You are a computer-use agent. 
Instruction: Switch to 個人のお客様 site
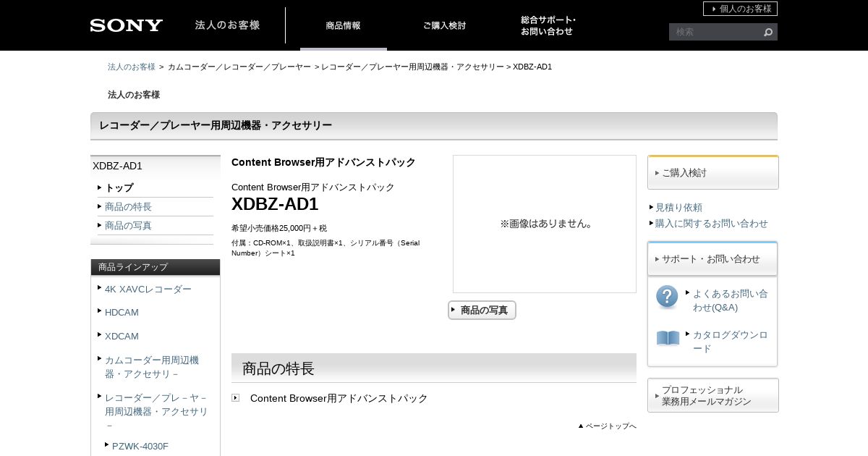coord(740,9)
